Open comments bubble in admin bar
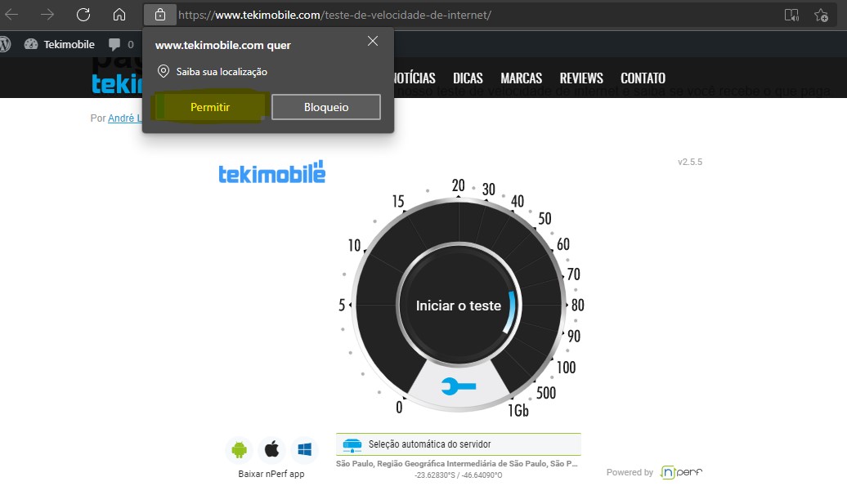The image size is (847, 504). (120, 44)
